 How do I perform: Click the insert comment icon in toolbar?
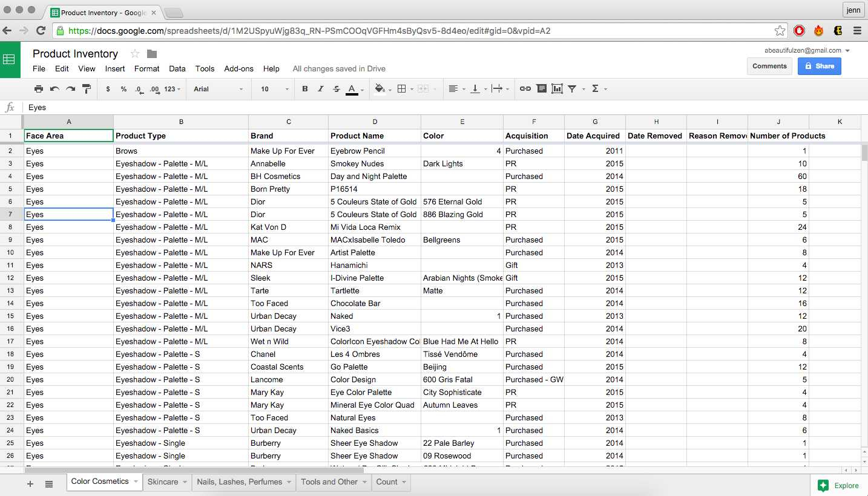541,89
